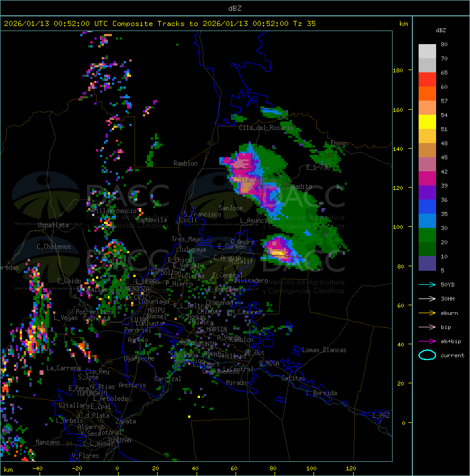The width and height of the screenshot is (470, 476).
Task: Click the white 30HM arrow legend icon
Action: 427,299
